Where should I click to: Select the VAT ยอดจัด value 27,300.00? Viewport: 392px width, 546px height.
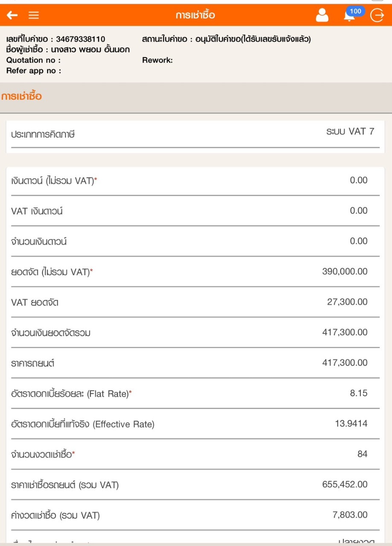click(x=347, y=302)
